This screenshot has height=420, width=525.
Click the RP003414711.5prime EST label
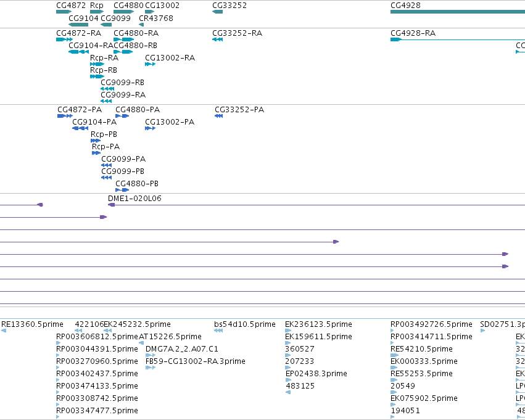click(431, 337)
